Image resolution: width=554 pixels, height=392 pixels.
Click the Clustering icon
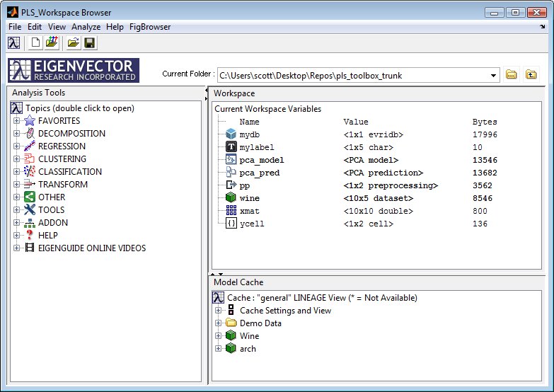tap(30, 158)
